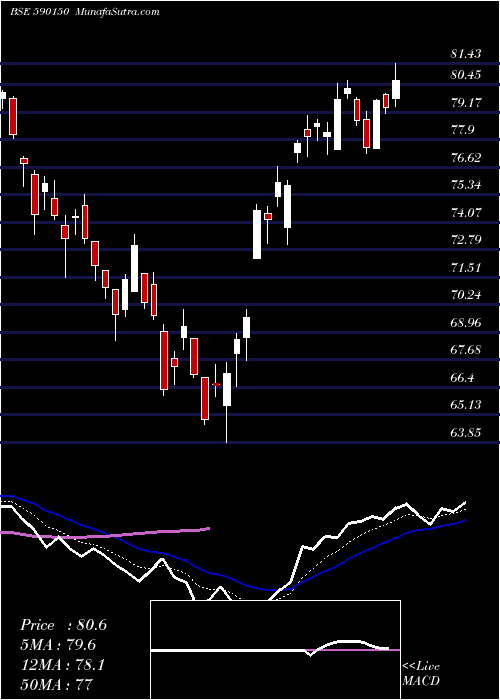Select the 77.9 price axis label
Image resolution: width=500 pixels, height=700 pixels.
point(462,130)
